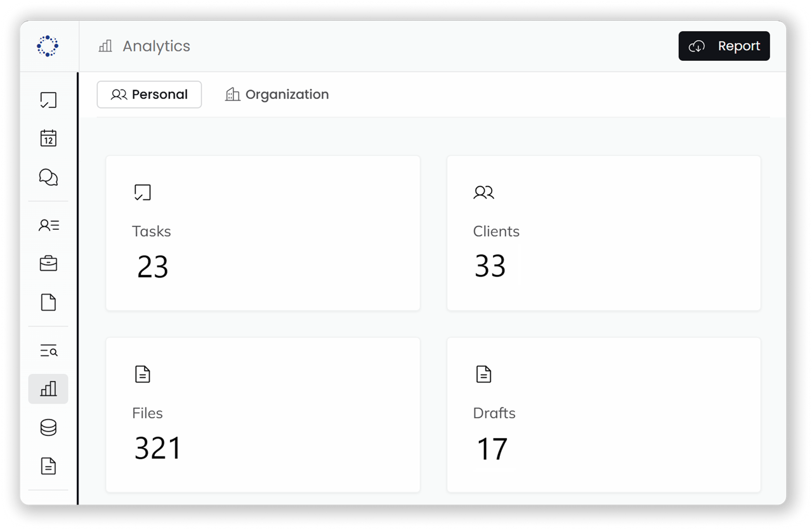
Task: Open the list search icon in sidebar
Action: [48, 350]
